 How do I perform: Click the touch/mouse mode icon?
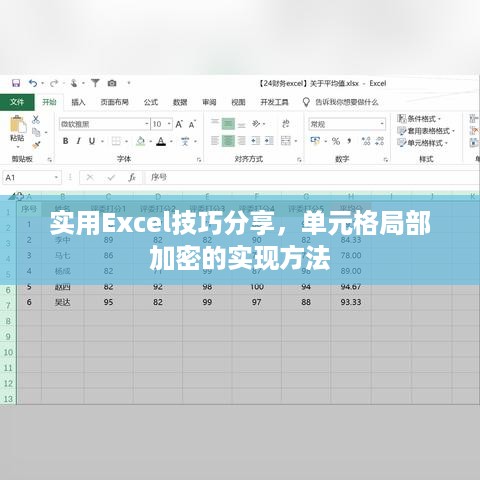click(74, 83)
